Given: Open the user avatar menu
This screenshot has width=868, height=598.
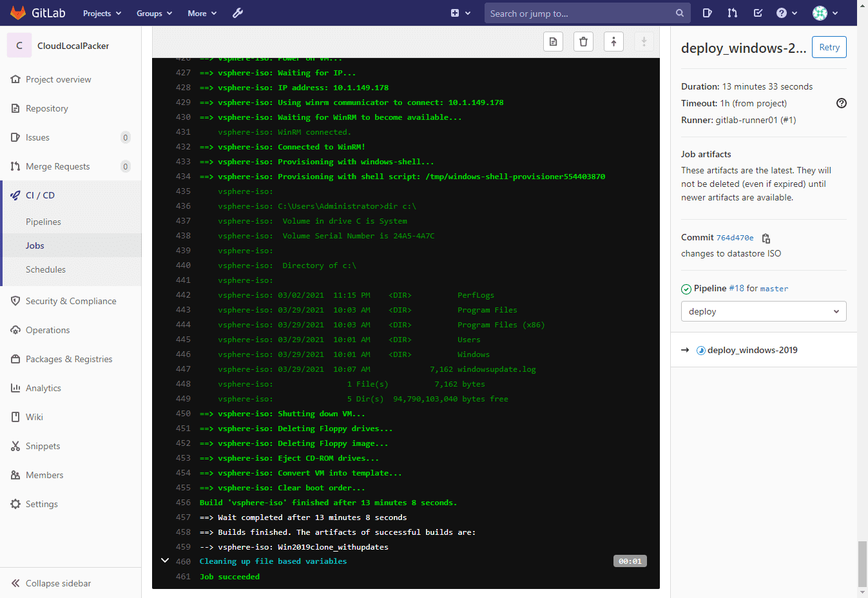Looking at the screenshot, I should 825,13.
